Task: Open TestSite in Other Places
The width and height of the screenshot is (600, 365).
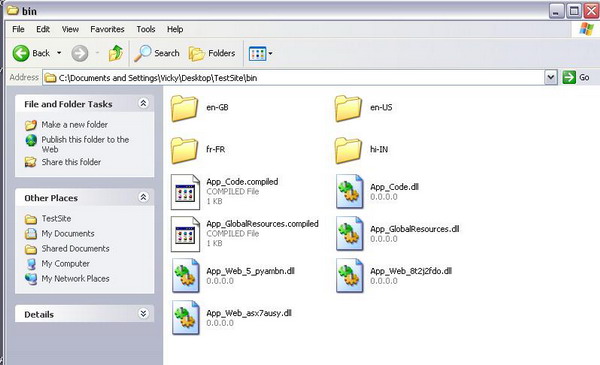Action: coord(56,218)
